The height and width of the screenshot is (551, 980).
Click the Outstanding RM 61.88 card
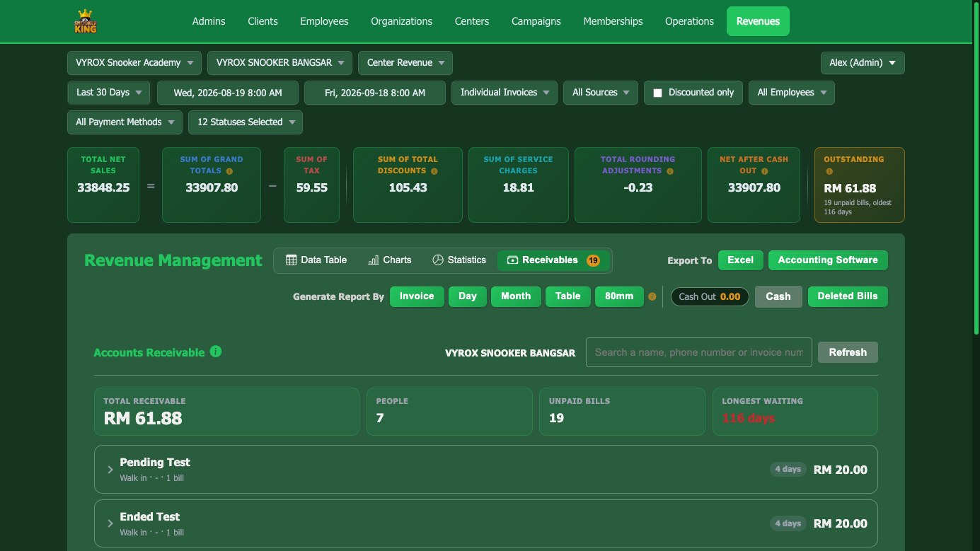[x=860, y=185]
